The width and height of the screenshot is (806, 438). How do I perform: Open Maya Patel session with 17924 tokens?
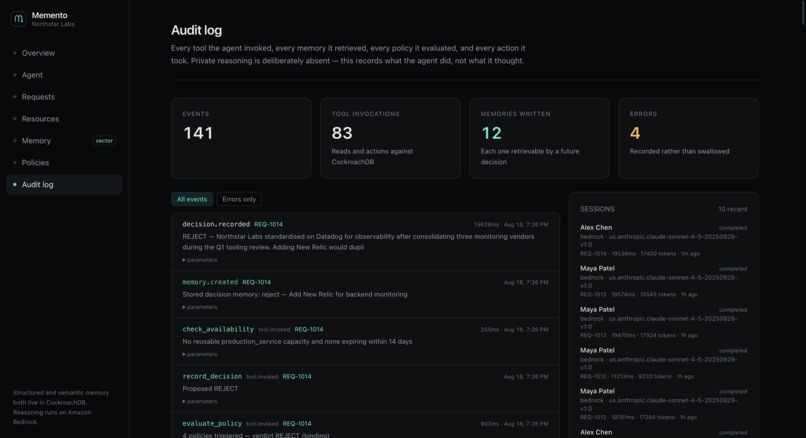pos(664,322)
